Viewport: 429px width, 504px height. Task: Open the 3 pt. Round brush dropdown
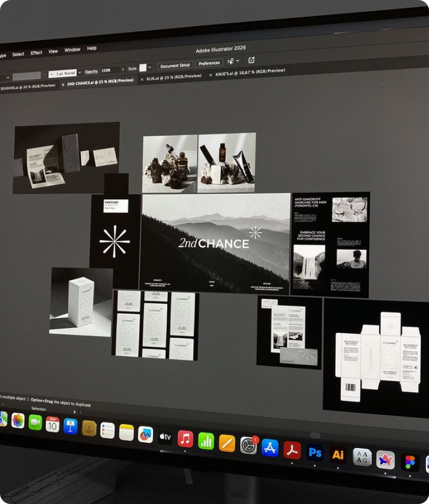coord(80,73)
